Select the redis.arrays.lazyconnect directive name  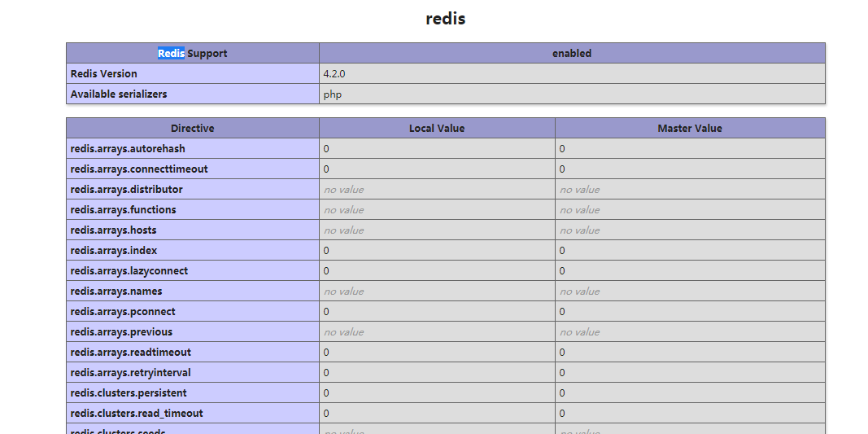(x=129, y=271)
